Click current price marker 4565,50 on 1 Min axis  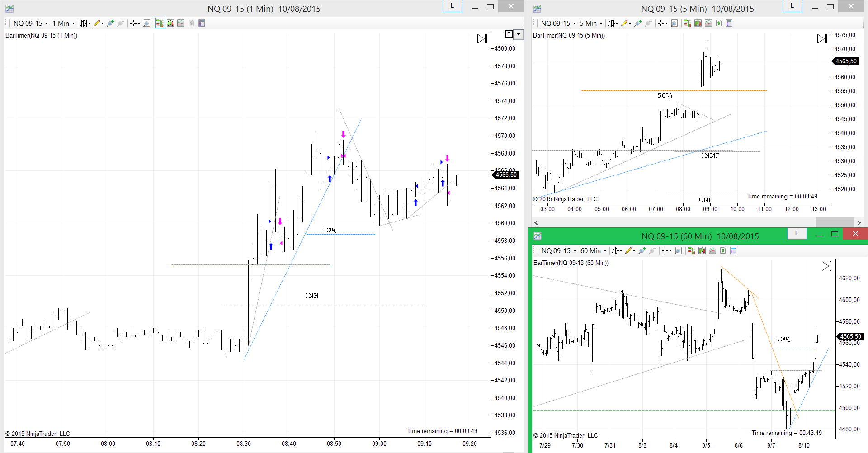pos(505,175)
